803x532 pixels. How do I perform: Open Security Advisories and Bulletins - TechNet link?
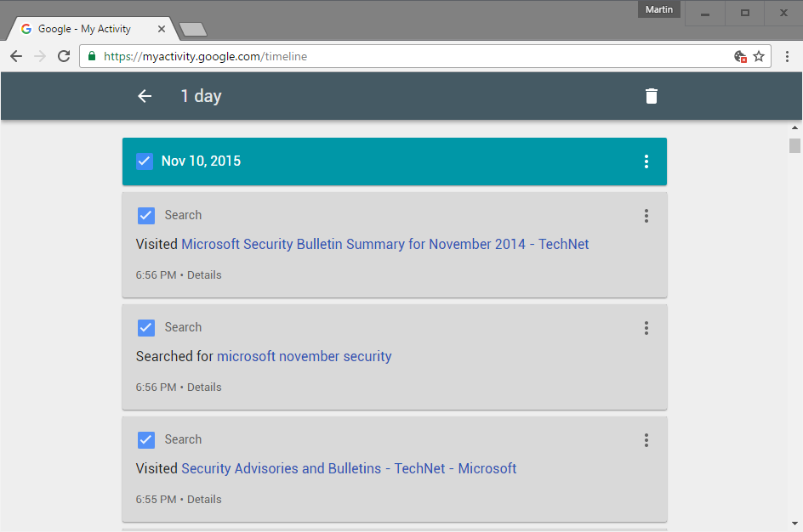coord(349,468)
